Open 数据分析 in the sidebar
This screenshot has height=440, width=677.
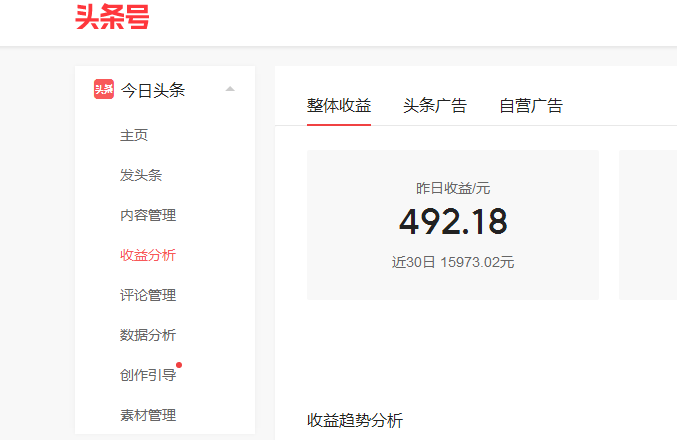[x=148, y=335]
